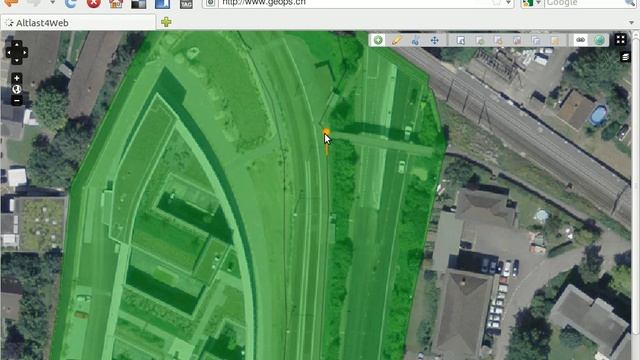The width and height of the screenshot is (640, 360).
Task: Open the browser history dropdown arrow
Action: (x=53, y=2)
